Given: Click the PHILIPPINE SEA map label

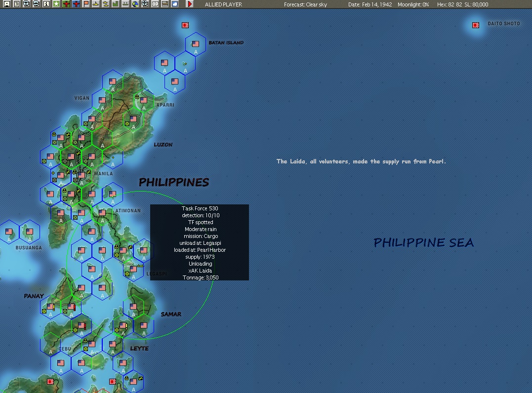Looking at the screenshot, I should click(423, 242).
